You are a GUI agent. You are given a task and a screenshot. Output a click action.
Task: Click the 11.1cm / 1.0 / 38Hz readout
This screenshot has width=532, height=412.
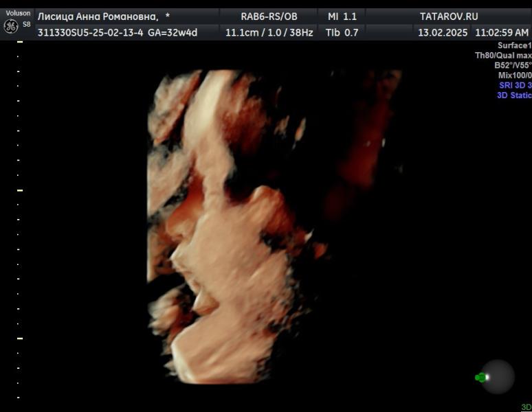(x=269, y=32)
